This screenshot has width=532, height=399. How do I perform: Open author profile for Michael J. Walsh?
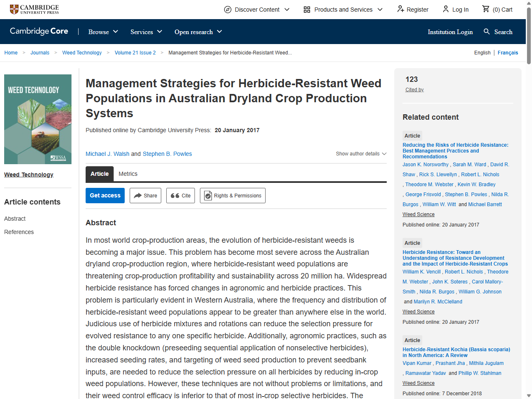(x=107, y=154)
